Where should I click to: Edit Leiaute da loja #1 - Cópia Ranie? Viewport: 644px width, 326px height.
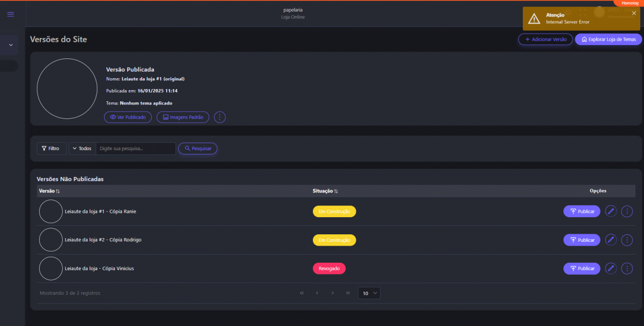[x=611, y=211]
